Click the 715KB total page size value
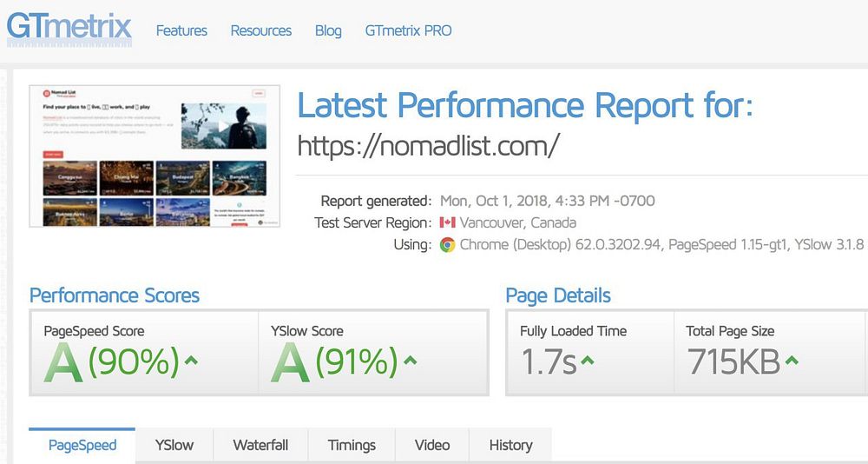Screen dimensions: 868x464 tap(733, 362)
